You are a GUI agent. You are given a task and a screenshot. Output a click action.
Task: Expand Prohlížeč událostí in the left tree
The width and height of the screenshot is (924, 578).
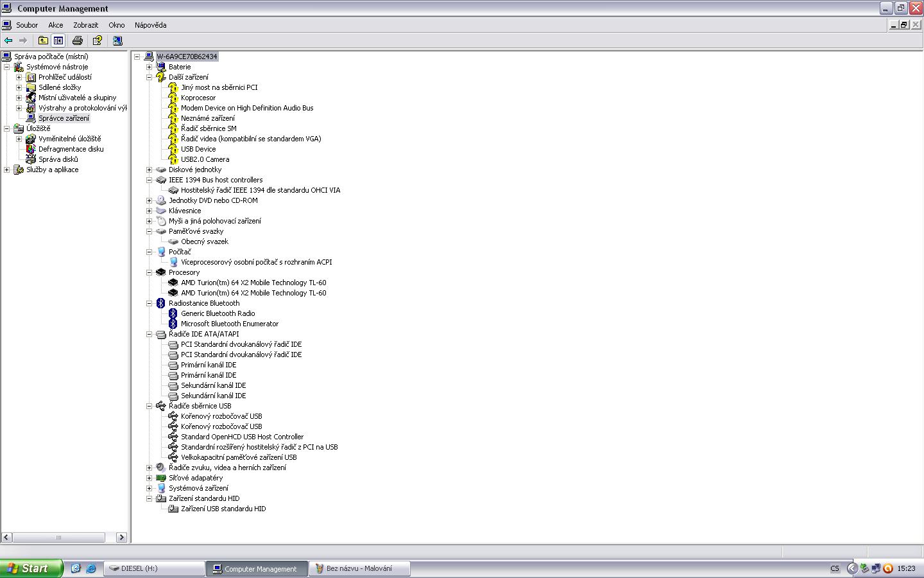click(x=19, y=77)
